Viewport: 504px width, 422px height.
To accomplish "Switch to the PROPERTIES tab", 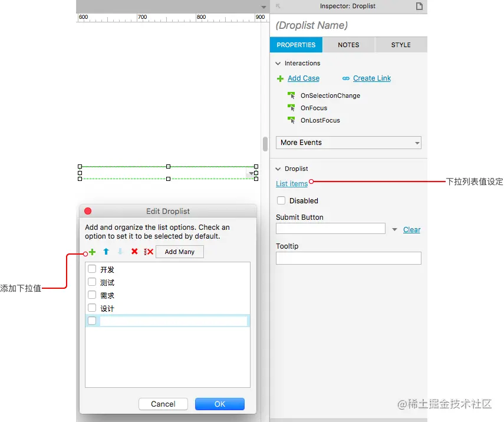I will pyautogui.click(x=296, y=45).
